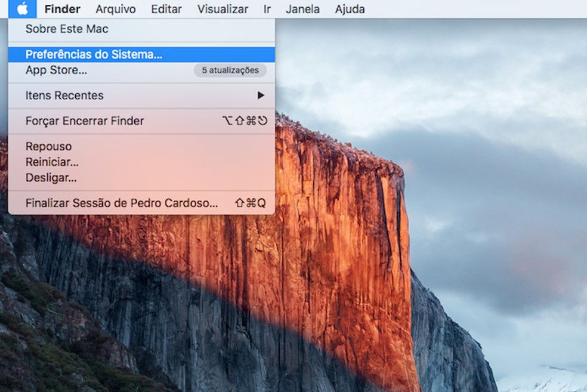Click the Apple logo menu icon
Screen dimensions: 587x392
(x=23, y=9)
